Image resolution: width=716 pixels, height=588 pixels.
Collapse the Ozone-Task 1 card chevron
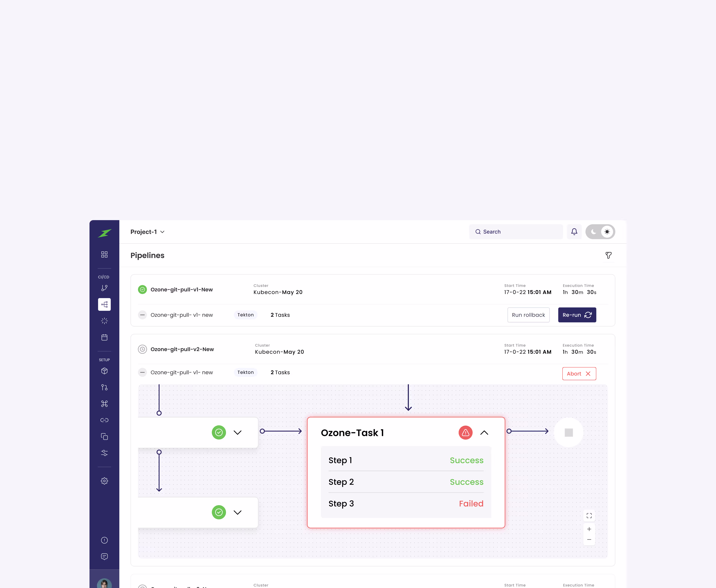click(x=484, y=433)
